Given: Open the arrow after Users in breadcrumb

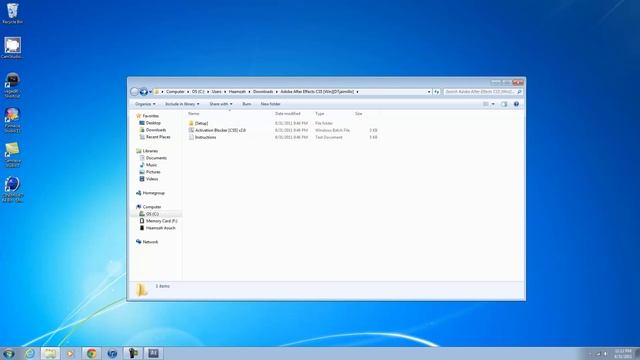Looking at the screenshot, I should 225,92.
